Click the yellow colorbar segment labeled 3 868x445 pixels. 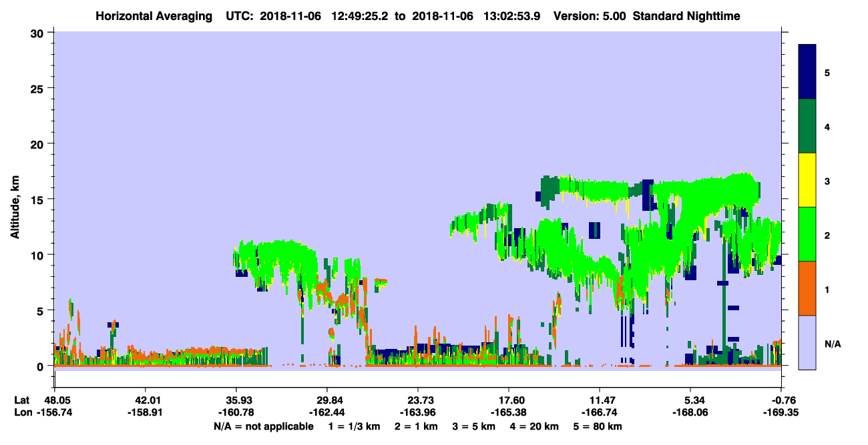click(807, 180)
